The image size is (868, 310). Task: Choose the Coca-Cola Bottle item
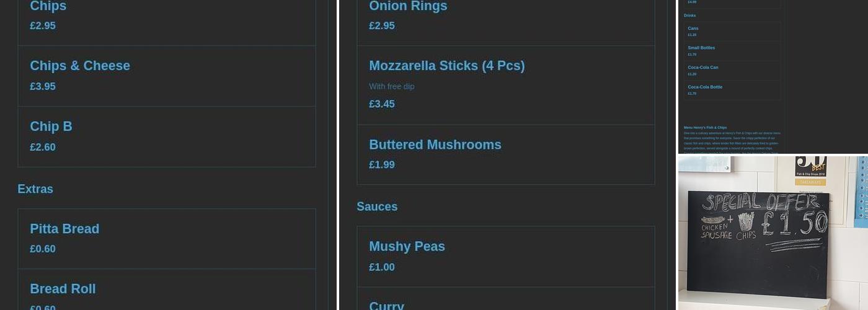tap(705, 87)
